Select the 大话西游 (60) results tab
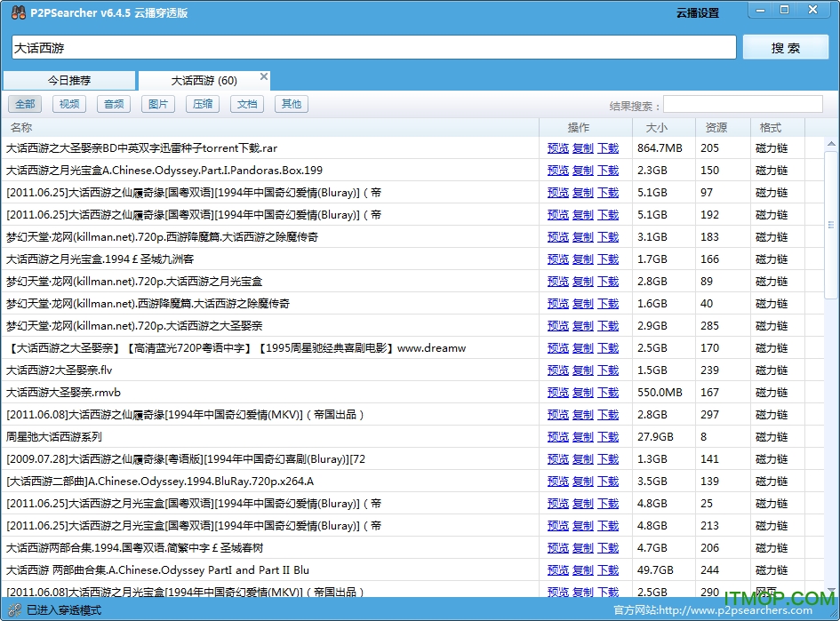Viewport: 840px width, 621px height. click(x=203, y=79)
